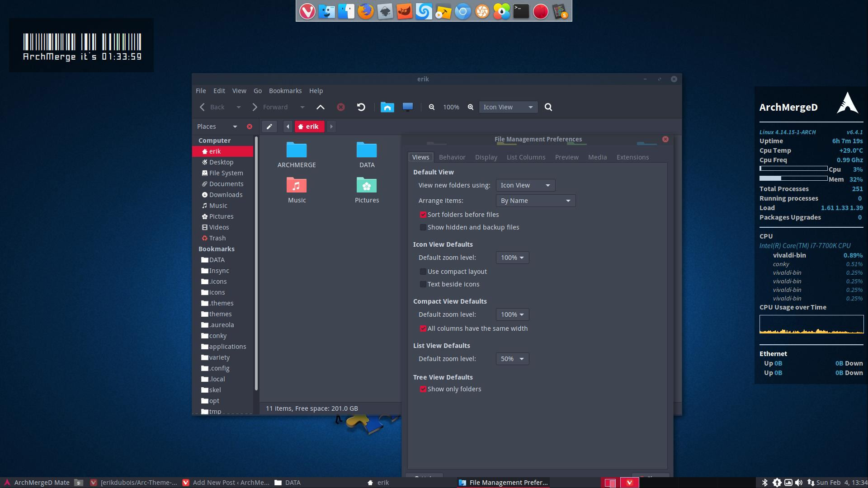Open the ArchMergeD Mate menu button
868x488 pixels.
36,483
